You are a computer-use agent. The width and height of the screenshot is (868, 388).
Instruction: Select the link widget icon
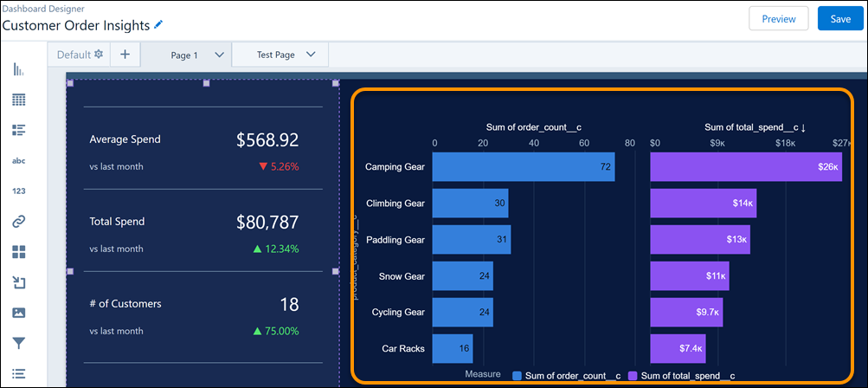19,222
